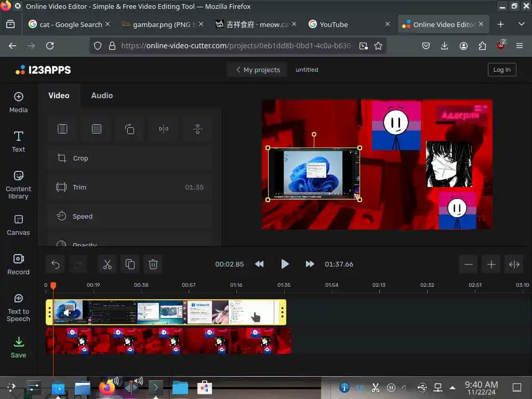Switch to the gambar.png browser tab
532x399 pixels.
tap(163, 24)
